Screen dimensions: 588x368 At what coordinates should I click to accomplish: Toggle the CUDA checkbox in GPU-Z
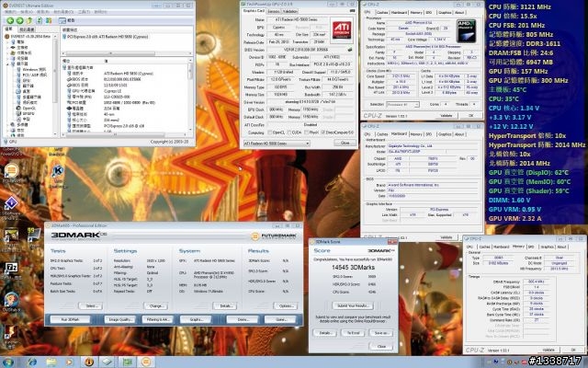coord(288,132)
